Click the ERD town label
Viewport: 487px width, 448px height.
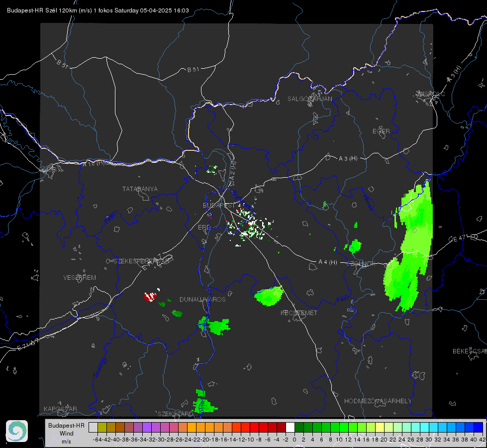coord(204,227)
